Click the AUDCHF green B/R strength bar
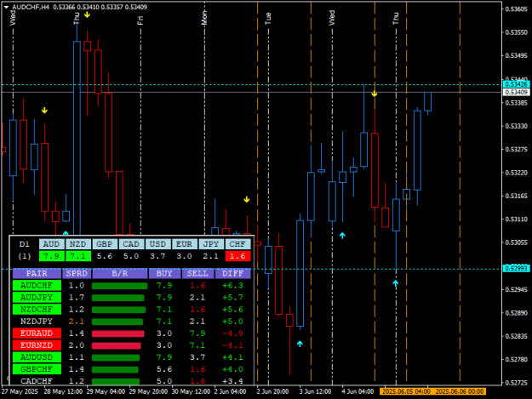 tap(120, 286)
